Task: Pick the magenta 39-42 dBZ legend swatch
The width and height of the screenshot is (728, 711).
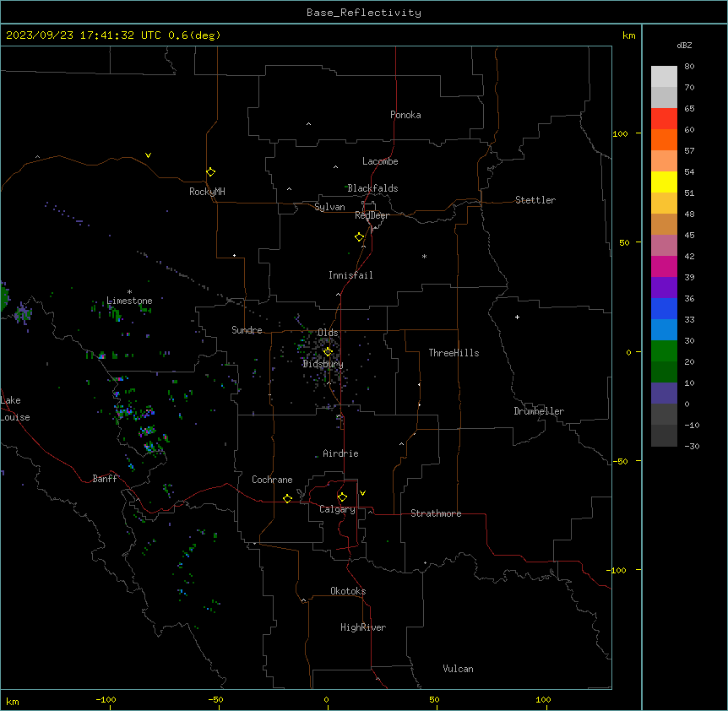Action: (x=664, y=266)
